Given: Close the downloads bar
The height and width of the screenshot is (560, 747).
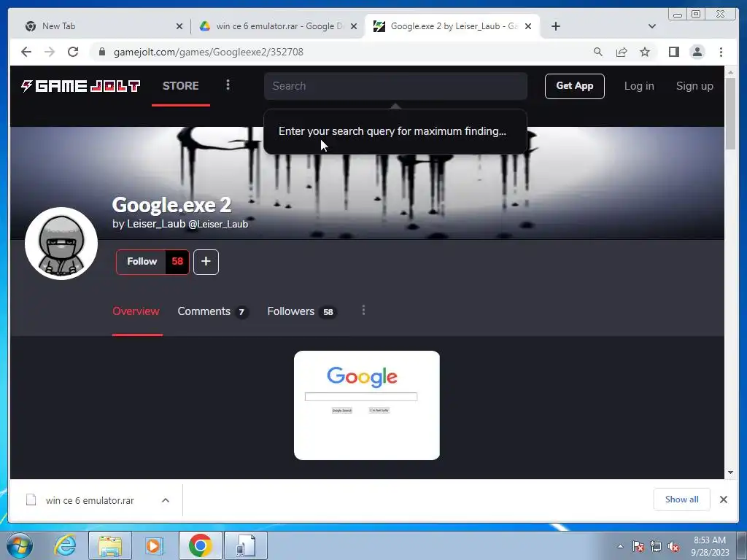Looking at the screenshot, I should [723, 499].
